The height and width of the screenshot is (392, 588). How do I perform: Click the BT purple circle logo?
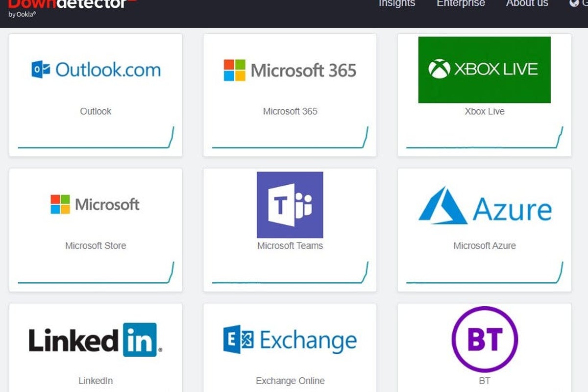point(485,340)
